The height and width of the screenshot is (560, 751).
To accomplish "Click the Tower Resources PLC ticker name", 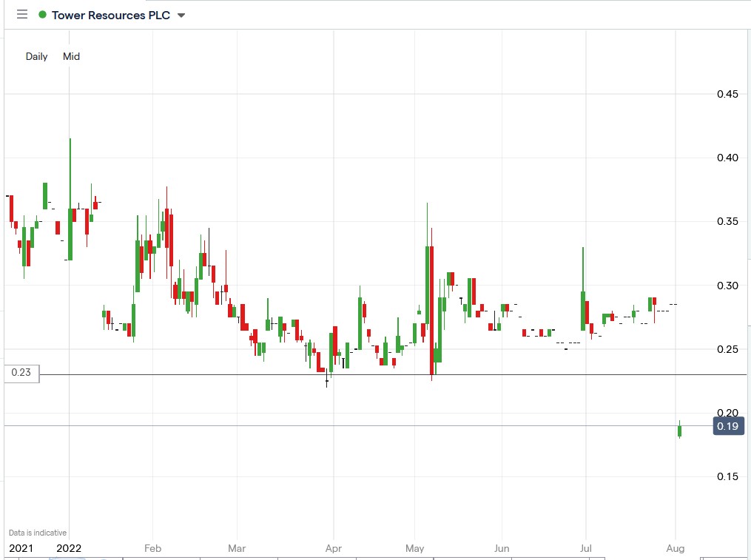I will coord(112,15).
